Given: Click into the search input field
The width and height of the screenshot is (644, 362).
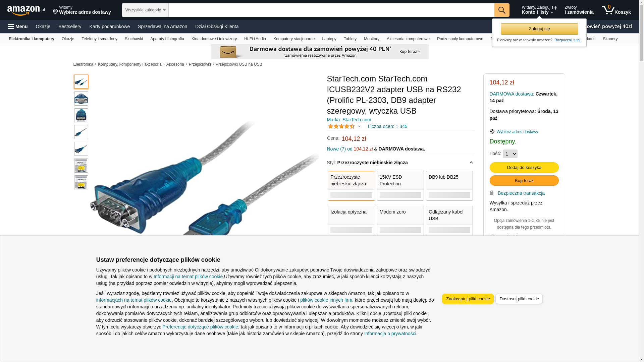Looking at the screenshot, I should 331,10.
